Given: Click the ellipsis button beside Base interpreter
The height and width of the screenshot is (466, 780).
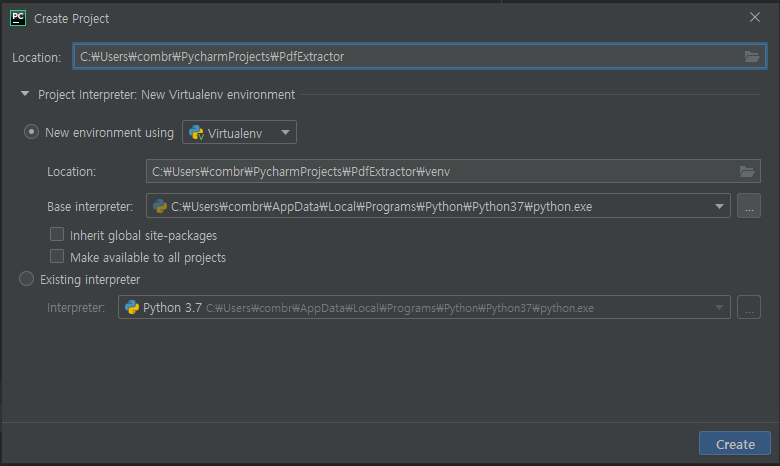Looking at the screenshot, I should (749, 206).
